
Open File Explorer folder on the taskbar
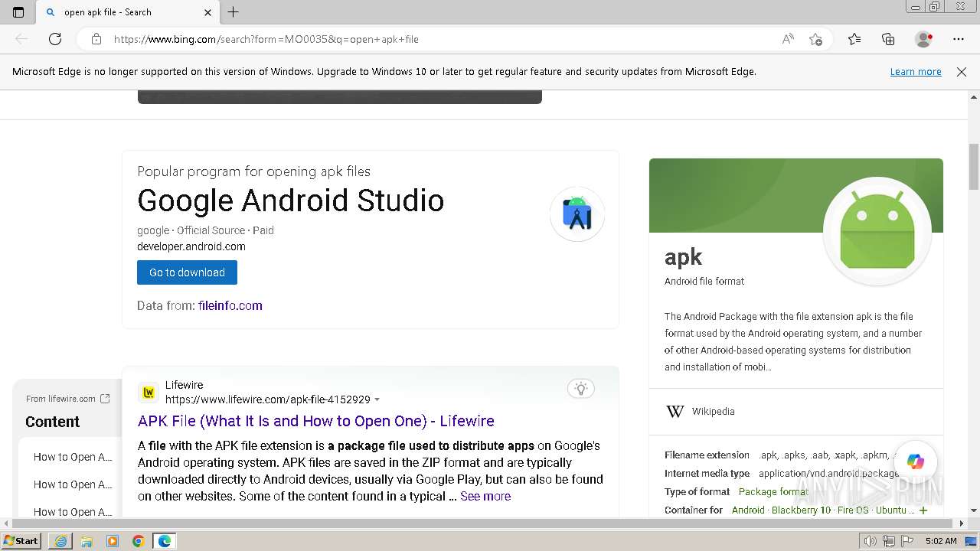87,541
